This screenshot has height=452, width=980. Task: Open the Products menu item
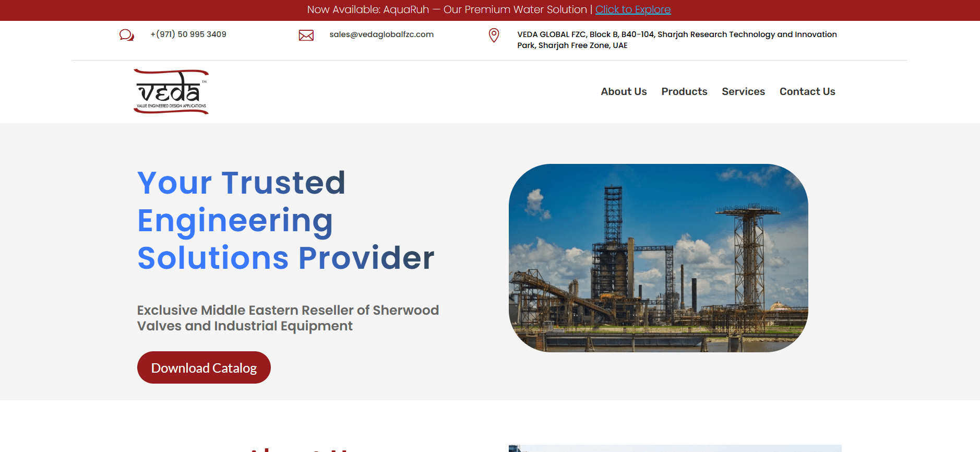684,91
